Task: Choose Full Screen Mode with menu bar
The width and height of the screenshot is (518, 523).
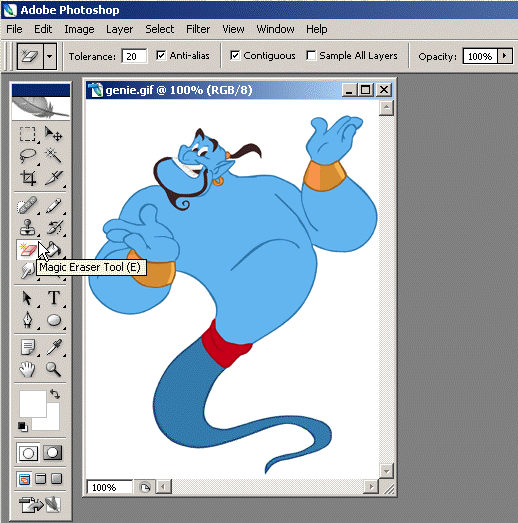Action: click(40, 479)
